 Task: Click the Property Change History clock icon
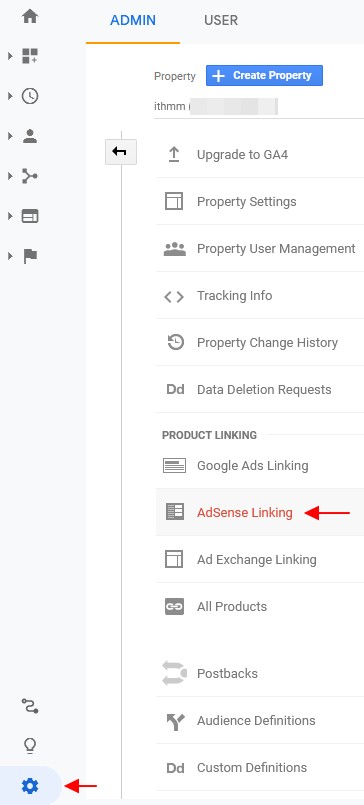[176, 342]
